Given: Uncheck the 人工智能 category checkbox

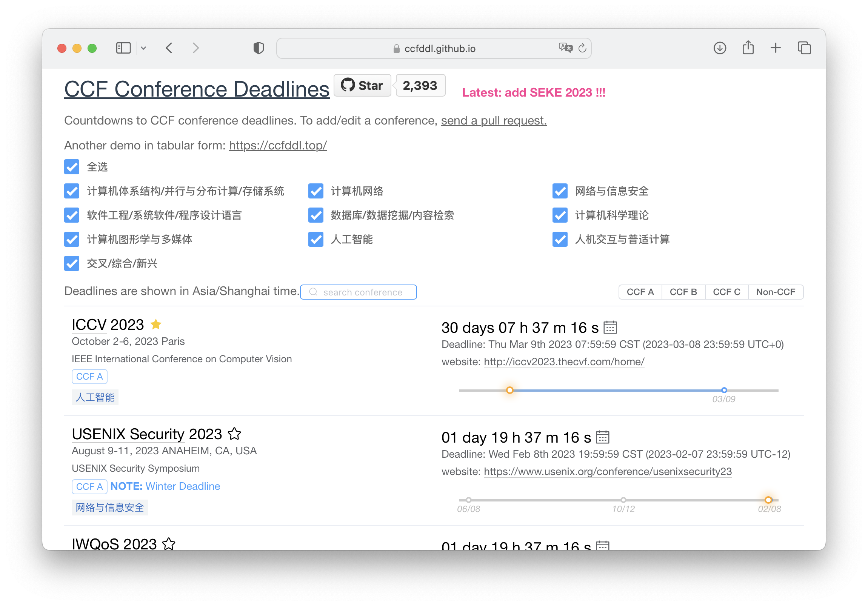Looking at the screenshot, I should 315,239.
